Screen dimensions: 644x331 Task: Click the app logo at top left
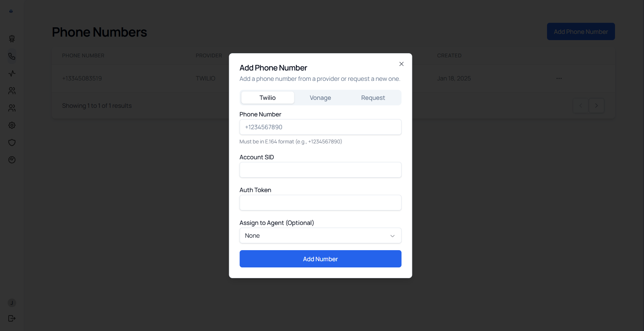(11, 11)
